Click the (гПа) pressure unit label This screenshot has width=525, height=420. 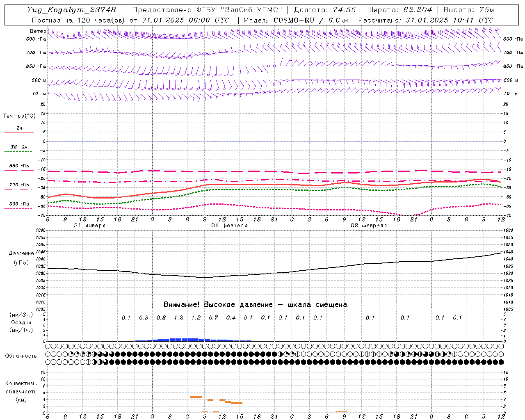[21, 262]
